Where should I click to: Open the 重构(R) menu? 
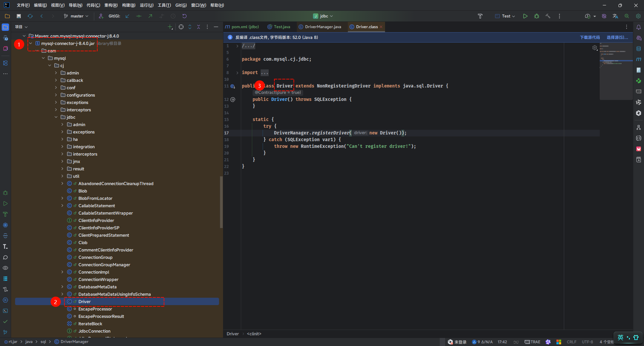[111, 5]
